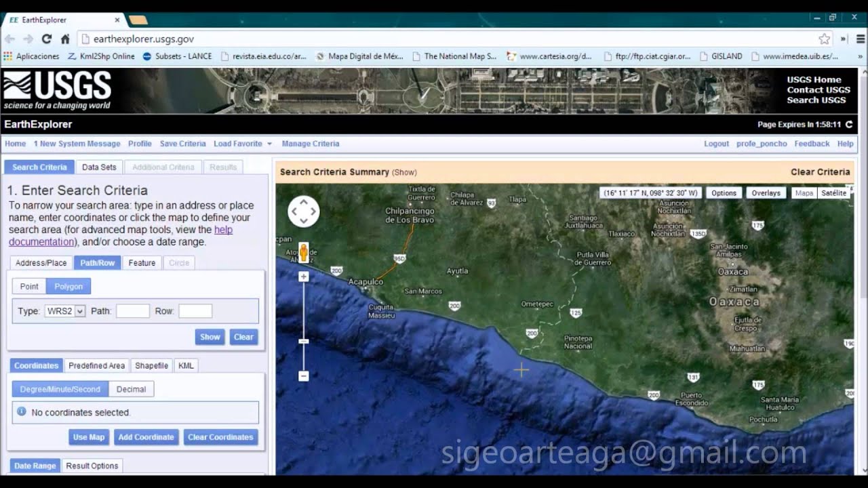Open 1 New System Message

coord(77,144)
